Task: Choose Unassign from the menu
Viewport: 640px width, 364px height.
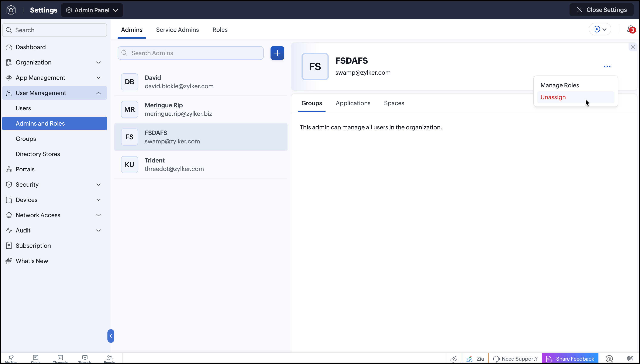Action: [576, 97]
